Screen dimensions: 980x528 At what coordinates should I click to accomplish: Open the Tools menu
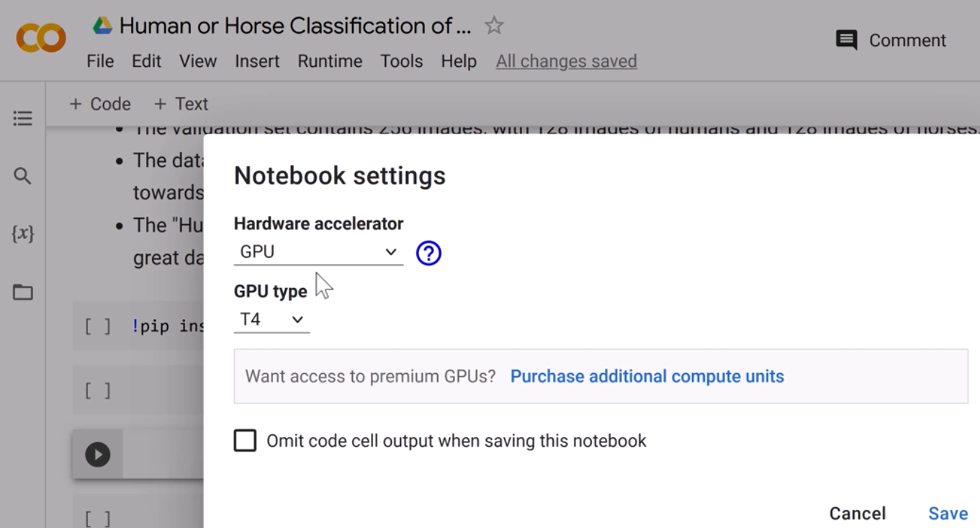(401, 61)
